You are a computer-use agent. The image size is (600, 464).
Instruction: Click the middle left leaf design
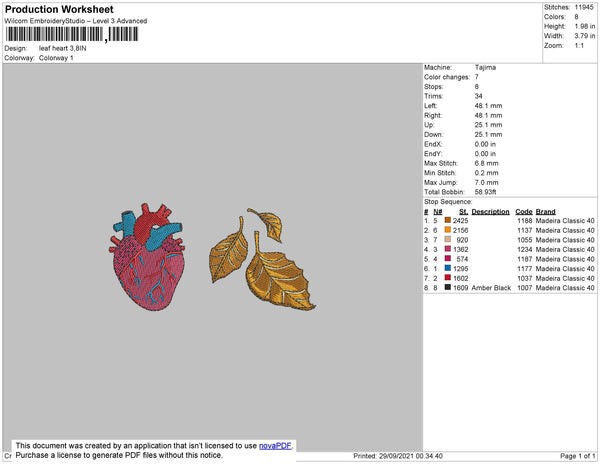point(228,251)
